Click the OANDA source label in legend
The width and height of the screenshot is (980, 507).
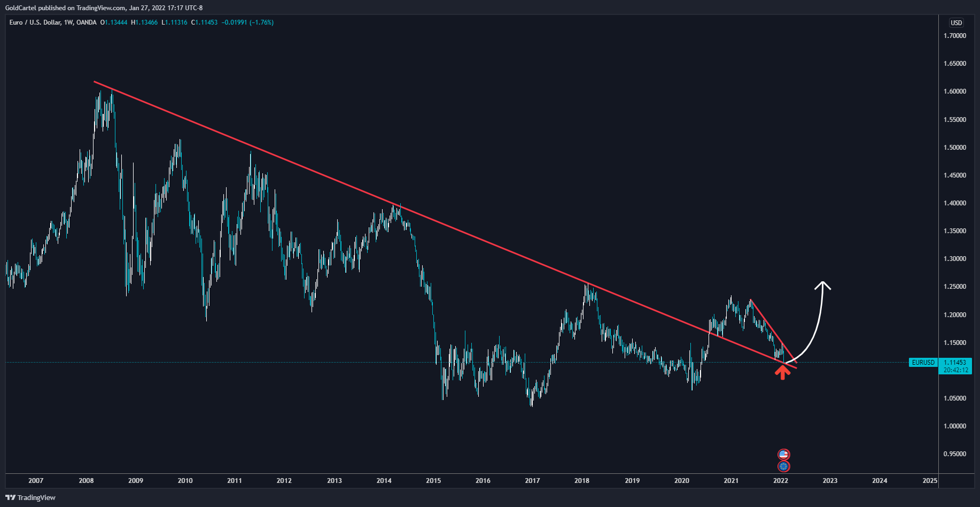[x=87, y=22]
